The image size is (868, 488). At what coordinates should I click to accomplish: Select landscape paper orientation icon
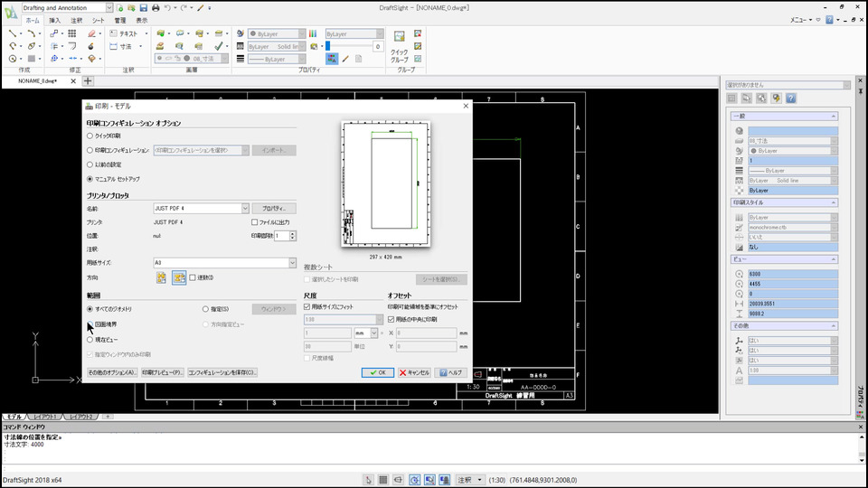click(x=179, y=277)
